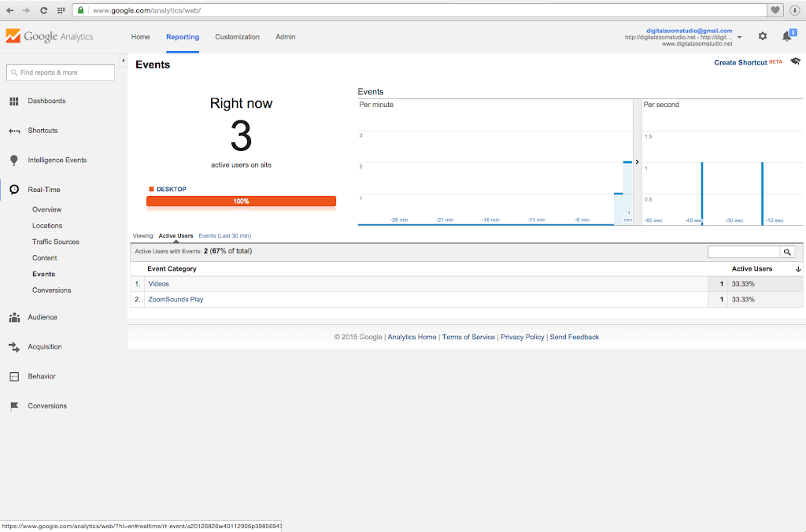Click the green padlock security icon

(81, 9)
